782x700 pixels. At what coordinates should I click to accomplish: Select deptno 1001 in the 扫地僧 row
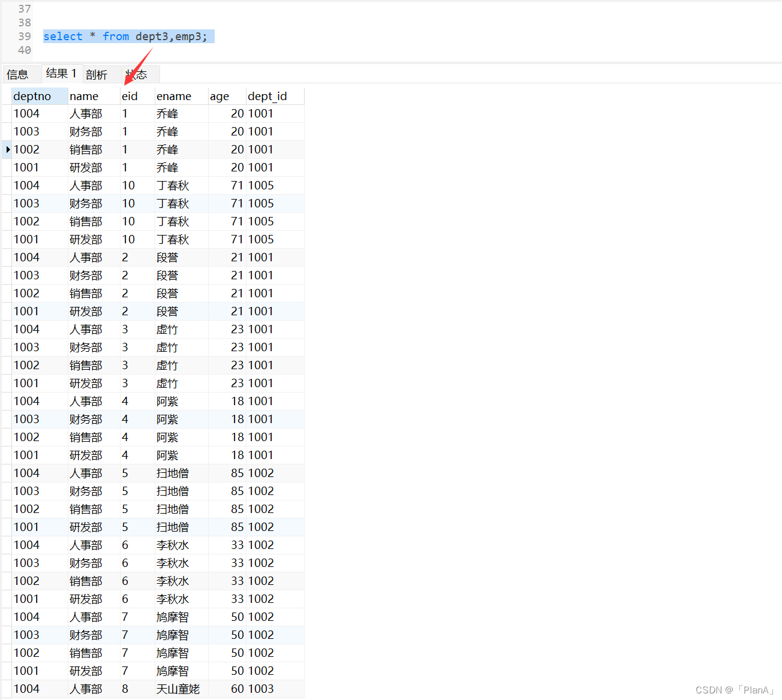point(40,527)
